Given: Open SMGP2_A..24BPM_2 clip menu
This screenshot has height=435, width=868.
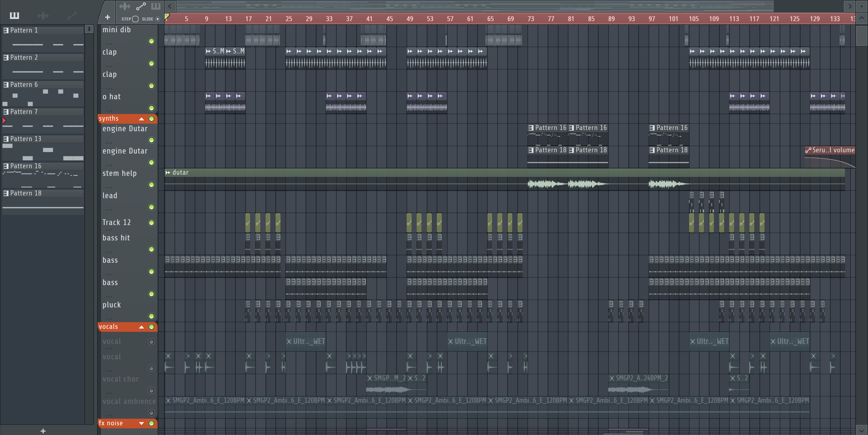Looking at the screenshot, I should pos(612,378).
